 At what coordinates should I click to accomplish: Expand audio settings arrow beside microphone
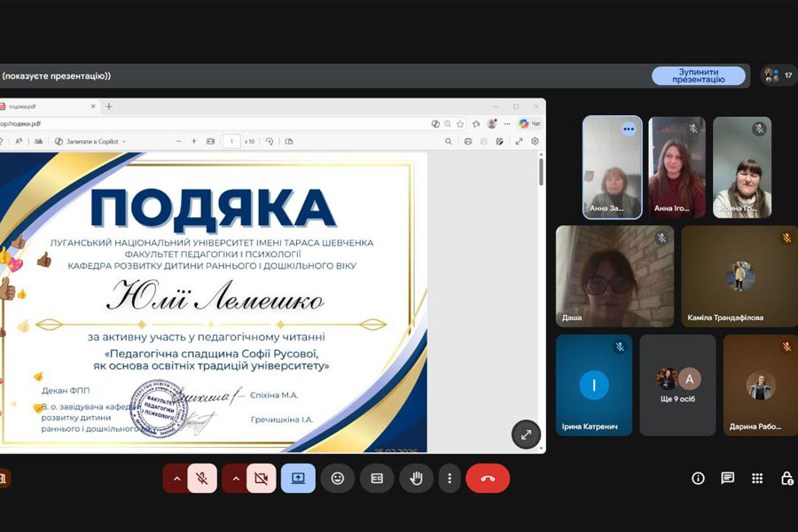176,479
